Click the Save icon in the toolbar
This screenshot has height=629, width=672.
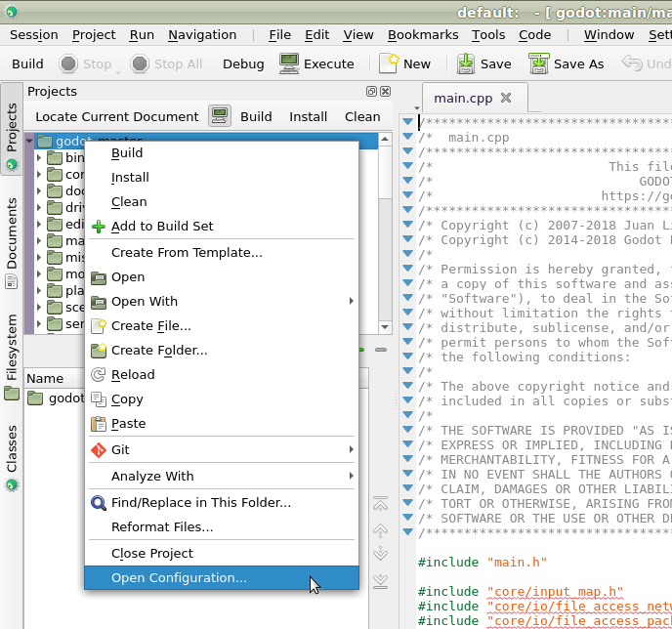pyautogui.click(x=467, y=63)
